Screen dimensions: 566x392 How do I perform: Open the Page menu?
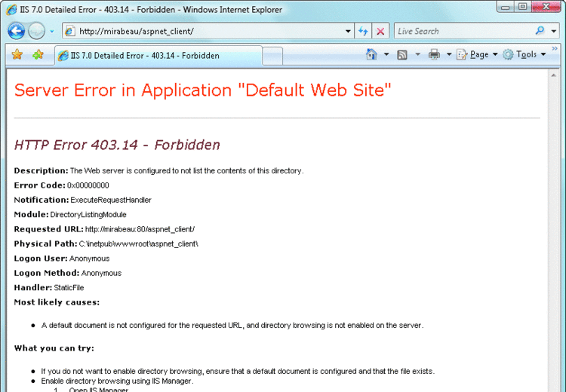[x=477, y=54]
